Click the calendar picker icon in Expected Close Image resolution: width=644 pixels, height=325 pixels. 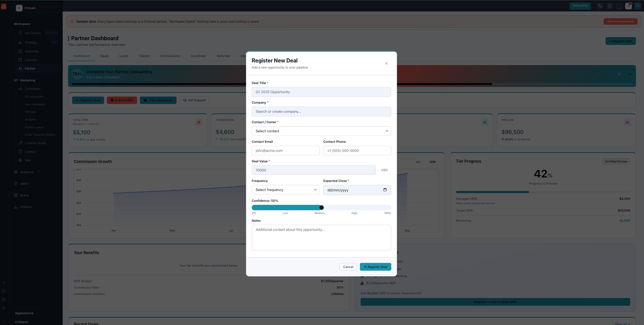click(385, 190)
